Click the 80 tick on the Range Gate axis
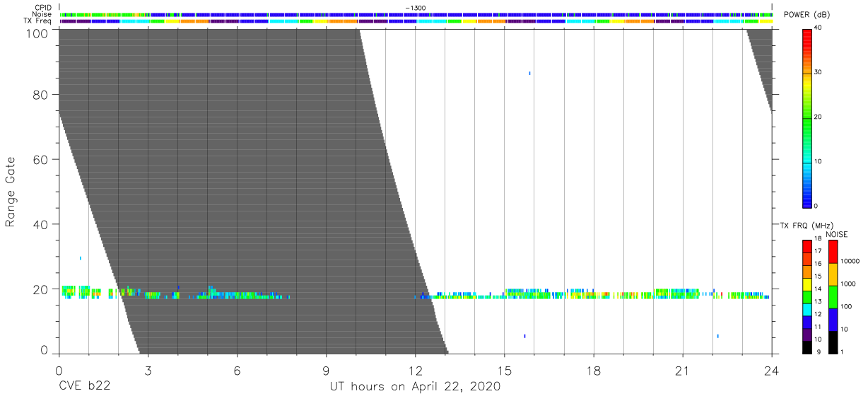Screen dimensions: 868x401 pos(40,94)
